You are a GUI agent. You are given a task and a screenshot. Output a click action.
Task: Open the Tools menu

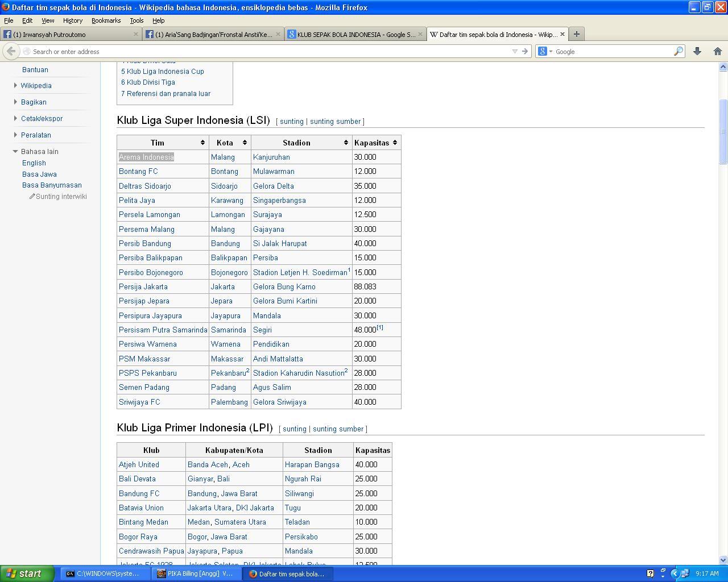click(x=136, y=20)
